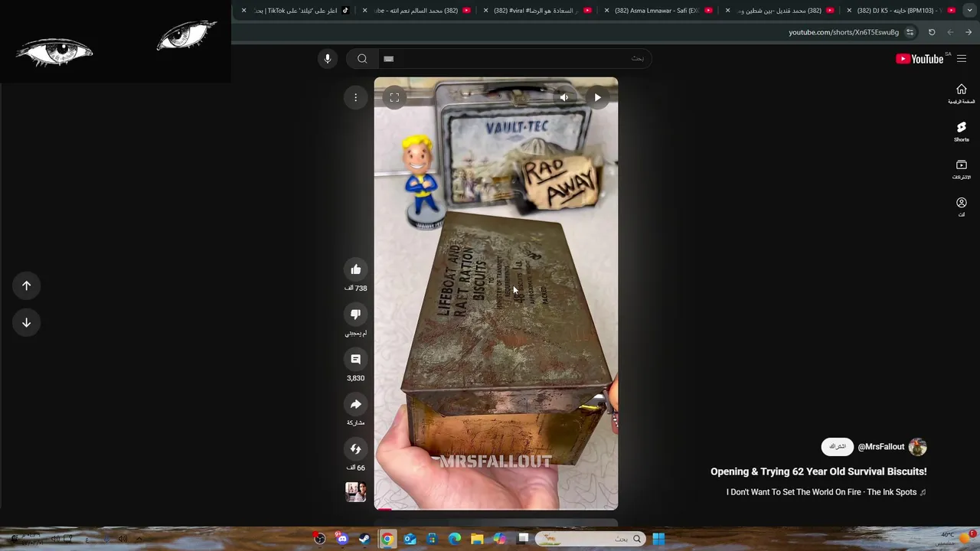This screenshot has width=980, height=551.
Task: Select Shorts in the sidebar
Action: pos(962,132)
